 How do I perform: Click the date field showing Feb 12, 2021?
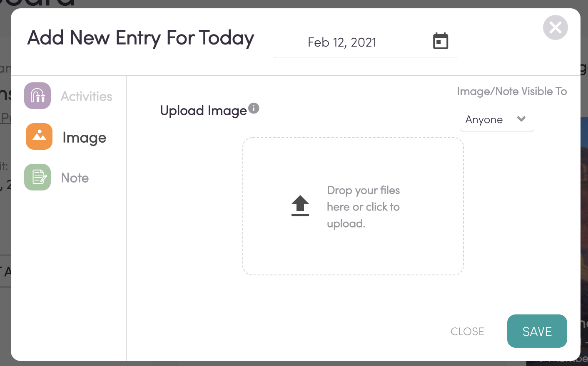pyautogui.click(x=341, y=42)
